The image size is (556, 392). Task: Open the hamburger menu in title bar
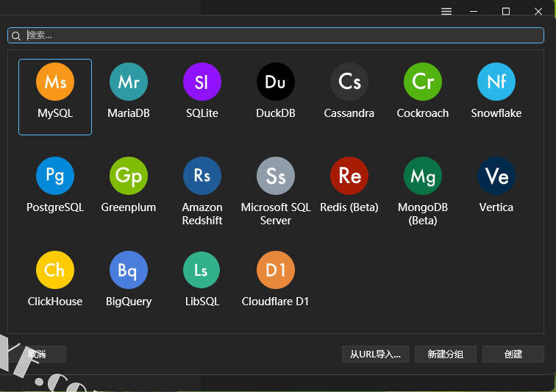point(446,11)
